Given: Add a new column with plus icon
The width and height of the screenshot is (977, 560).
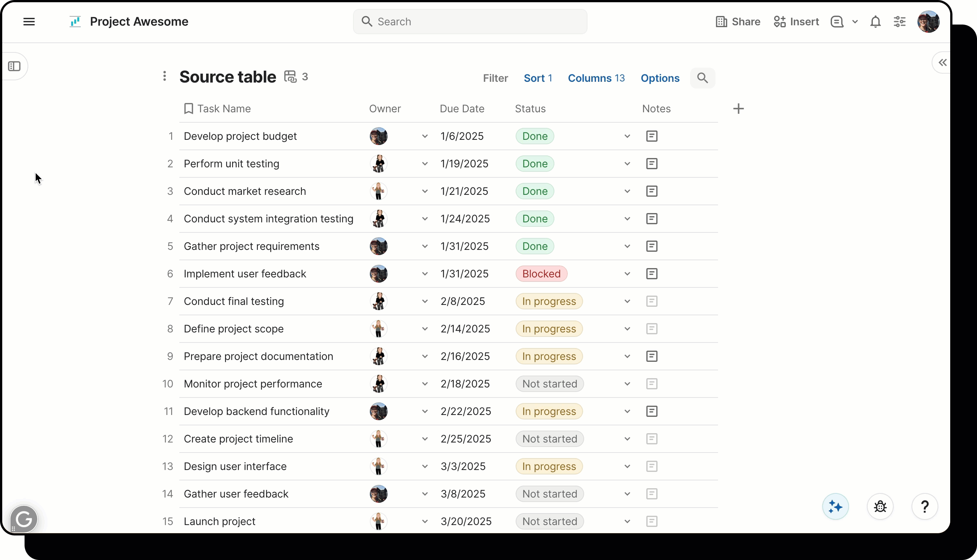Looking at the screenshot, I should click(x=738, y=109).
